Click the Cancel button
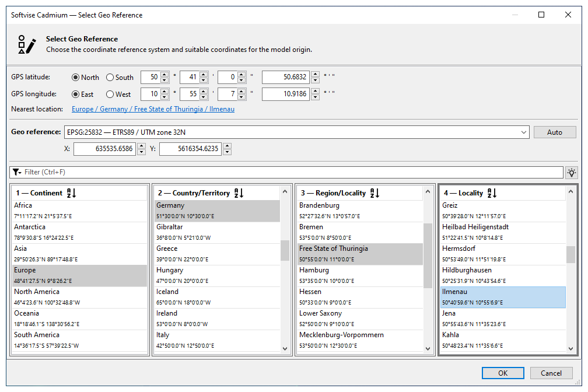This screenshot has height=392, width=588. [551, 373]
